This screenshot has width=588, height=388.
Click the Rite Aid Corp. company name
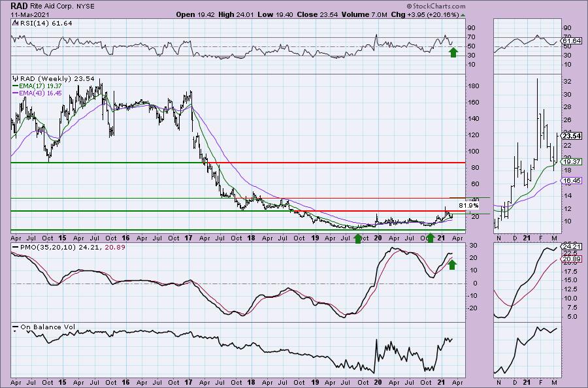(52, 7)
